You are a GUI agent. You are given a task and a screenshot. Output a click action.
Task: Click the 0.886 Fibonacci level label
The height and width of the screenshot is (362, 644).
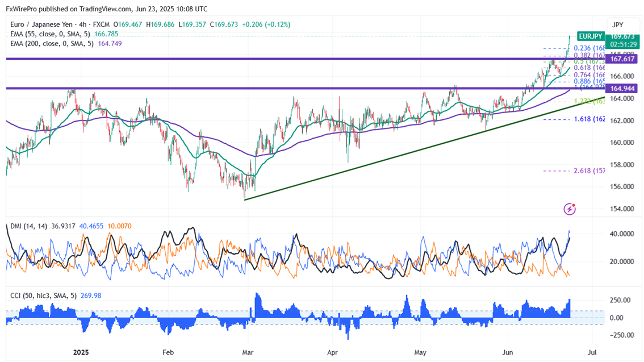pos(589,81)
